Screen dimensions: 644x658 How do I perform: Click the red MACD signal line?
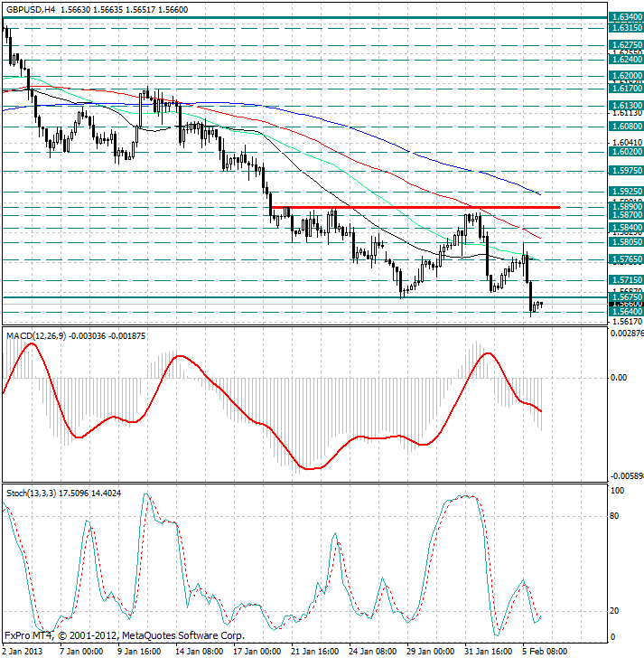click(361, 437)
